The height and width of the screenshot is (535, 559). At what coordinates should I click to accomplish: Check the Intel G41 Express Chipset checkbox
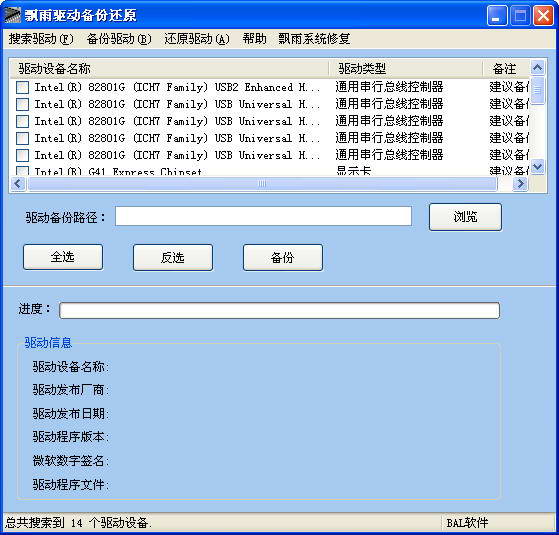point(22,171)
